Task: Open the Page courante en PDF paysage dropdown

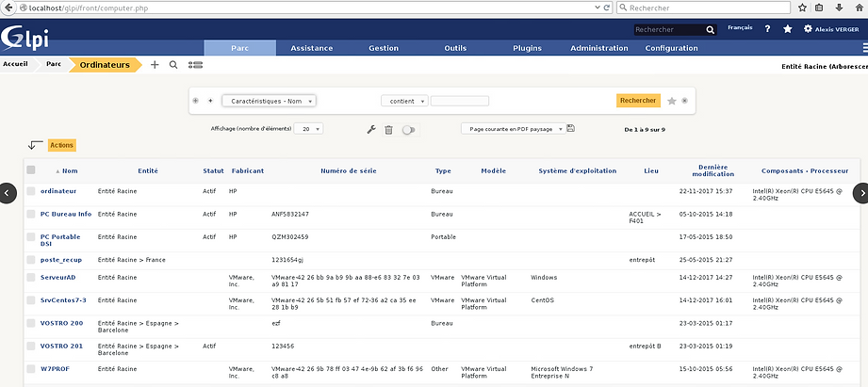Action: 514,129
